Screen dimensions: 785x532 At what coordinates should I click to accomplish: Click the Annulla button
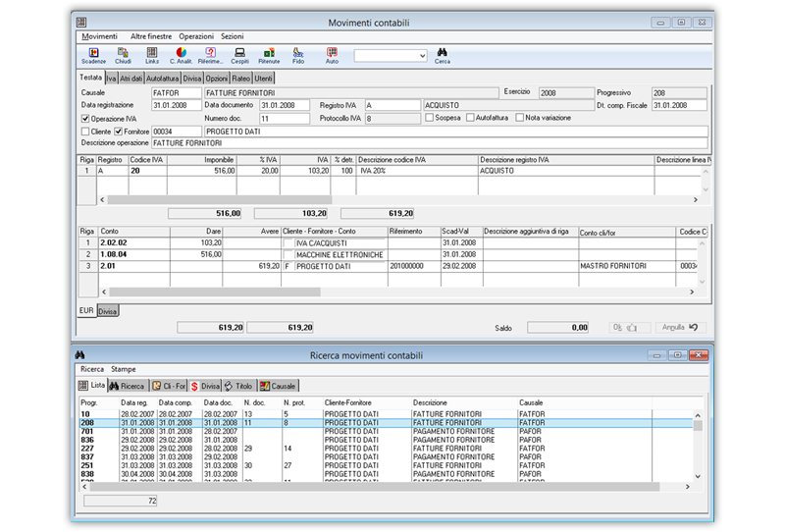(681, 327)
